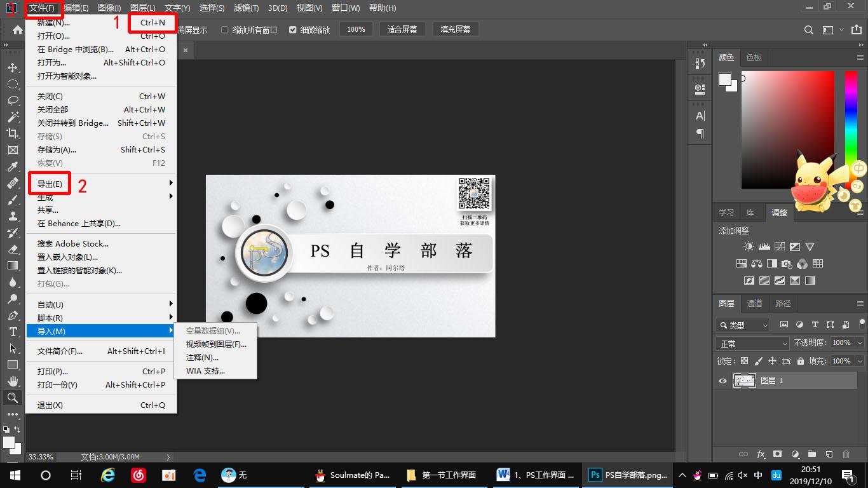
Task: Select the Rectangle shape tool
Action: 12,365
